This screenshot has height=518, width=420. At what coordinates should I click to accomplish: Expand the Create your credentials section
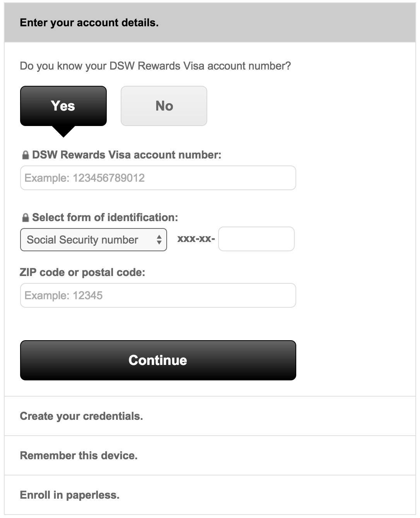pos(210,416)
